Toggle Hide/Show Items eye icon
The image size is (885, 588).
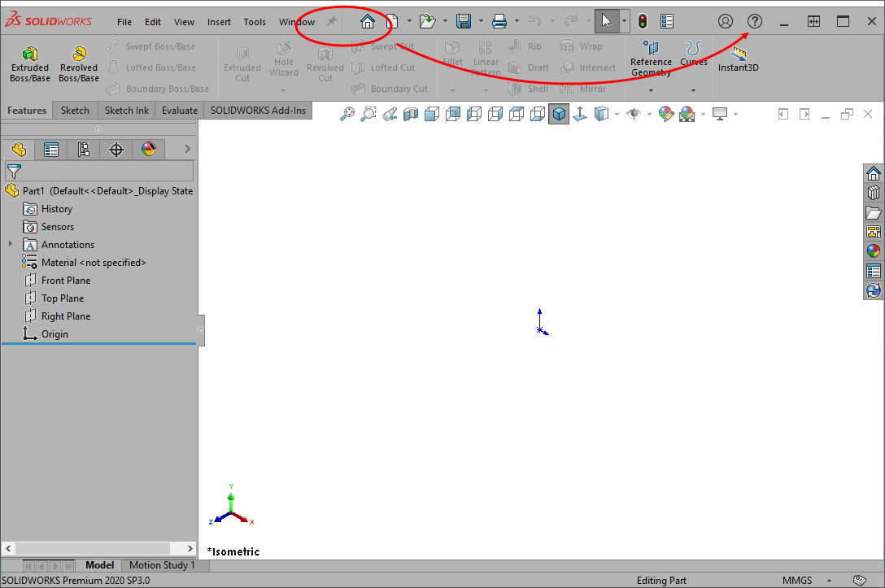tap(634, 114)
